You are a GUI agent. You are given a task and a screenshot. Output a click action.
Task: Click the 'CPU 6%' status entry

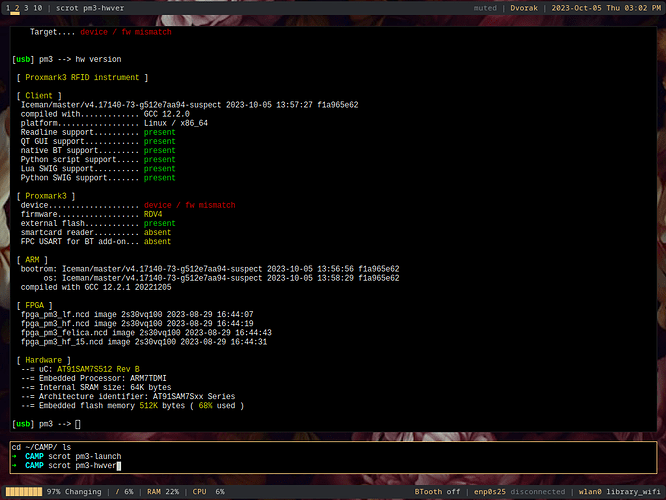(x=208, y=492)
